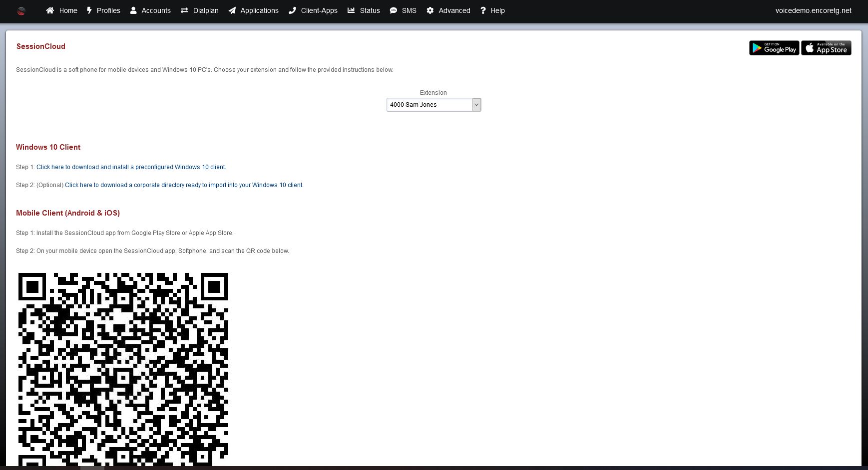Click the Extension label text
This screenshot has height=470, width=868.
pos(433,93)
